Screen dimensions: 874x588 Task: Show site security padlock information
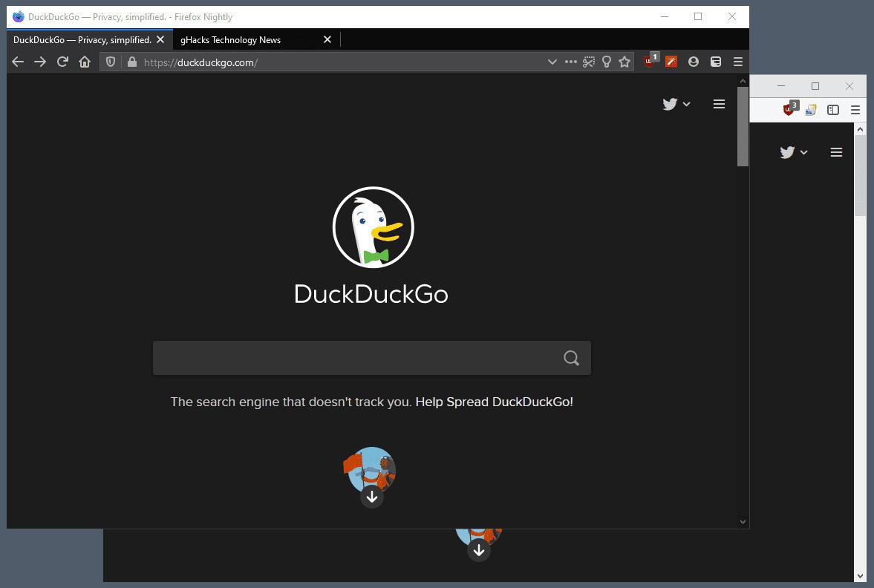click(132, 62)
